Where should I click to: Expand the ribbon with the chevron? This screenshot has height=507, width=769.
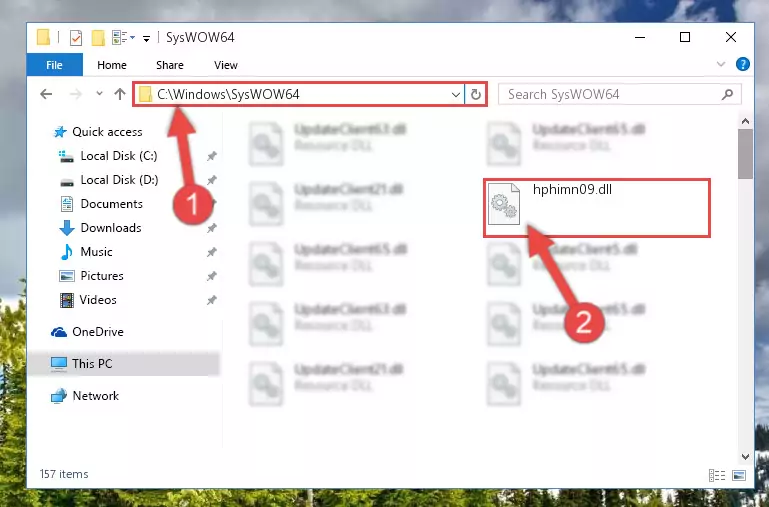[x=720, y=64]
